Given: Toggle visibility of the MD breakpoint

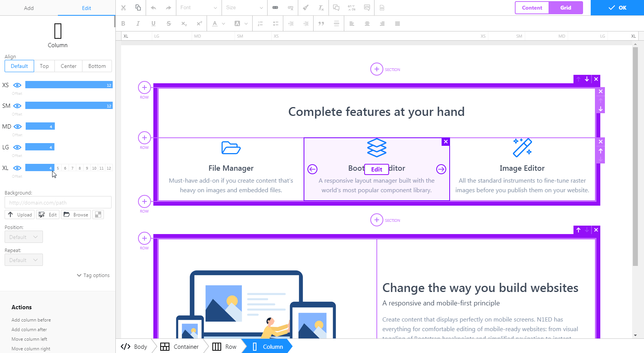Looking at the screenshot, I should [x=17, y=126].
